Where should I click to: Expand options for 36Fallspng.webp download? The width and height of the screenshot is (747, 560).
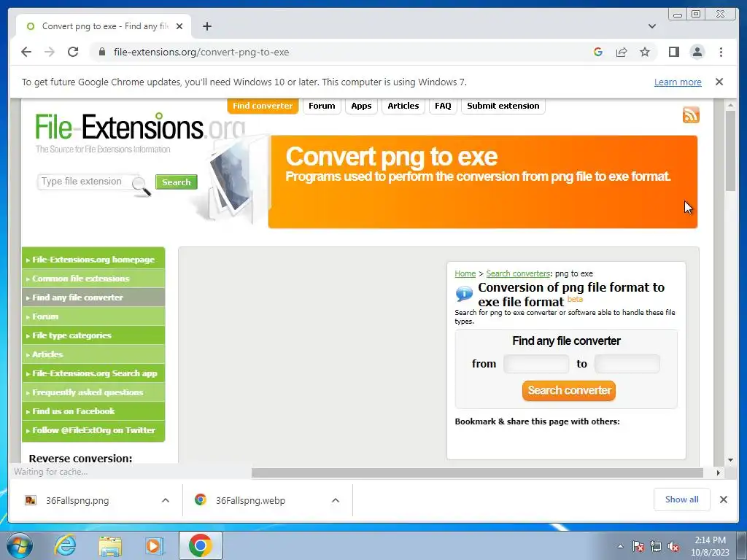pyautogui.click(x=336, y=500)
